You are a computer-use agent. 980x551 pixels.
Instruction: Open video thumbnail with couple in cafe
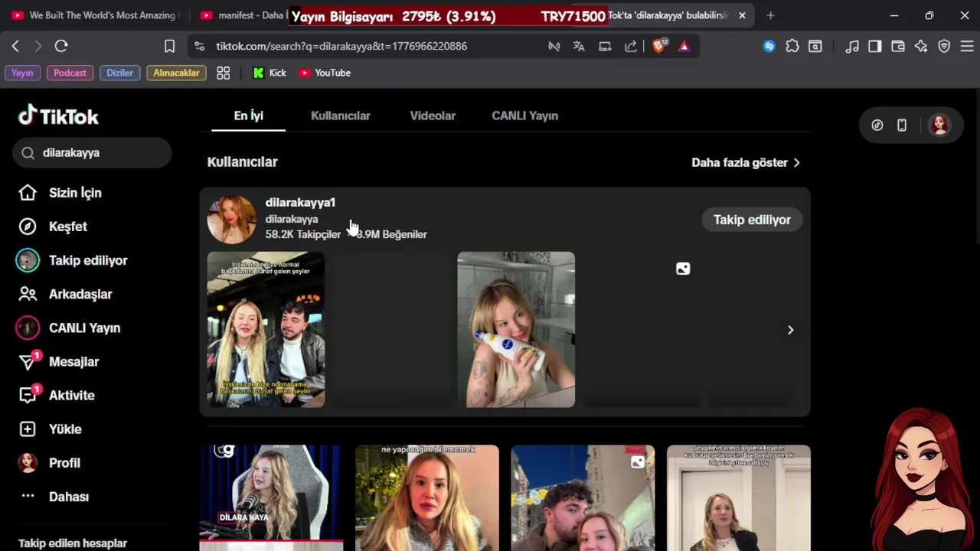coord(266,330)
